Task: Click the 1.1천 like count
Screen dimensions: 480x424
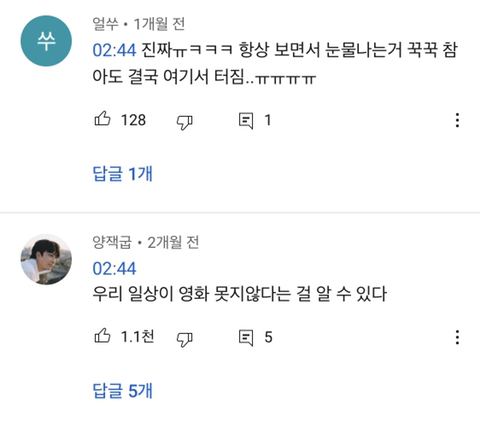Action: pyautogui.click(x=137, y=337)
